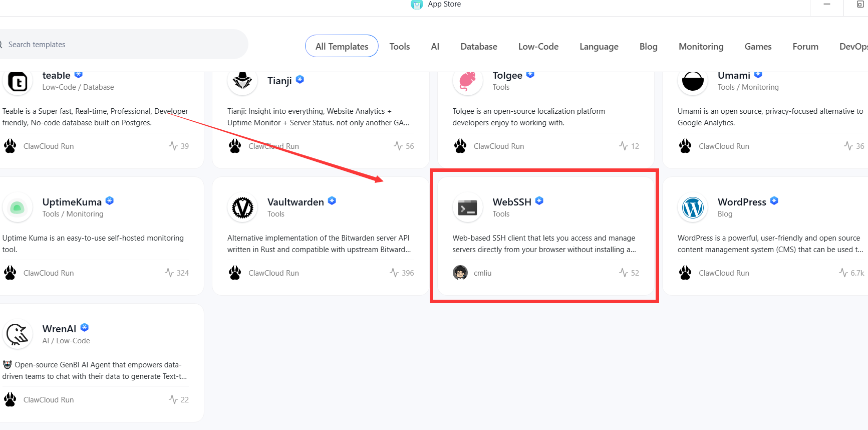Click the Vaultwarden logo icon
This screenshot has width=868, height=430.
point(242,207)
